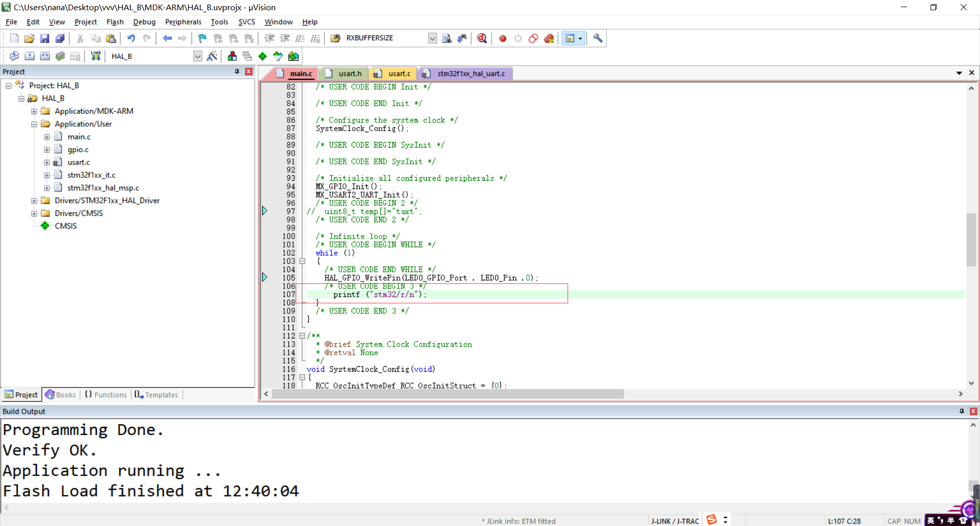Click the Paste toolbar icon
Image resolution: width=980 pixels, height=526 pixels.
(x=111, y=38)
